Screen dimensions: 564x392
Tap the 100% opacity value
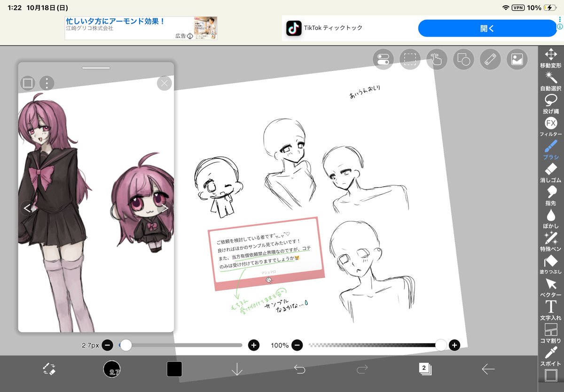[x=280, y=345]
